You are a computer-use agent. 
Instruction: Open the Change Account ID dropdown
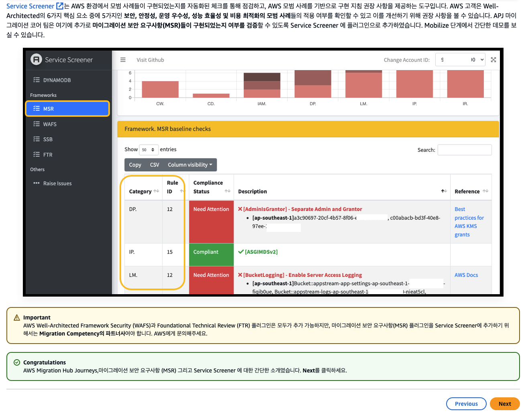460,60
